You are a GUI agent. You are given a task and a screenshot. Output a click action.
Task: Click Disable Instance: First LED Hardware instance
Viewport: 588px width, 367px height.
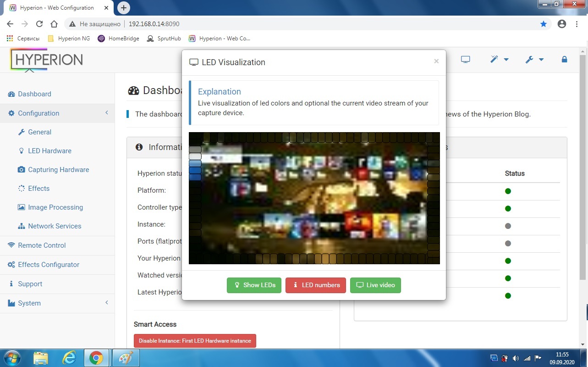point(195,341)
